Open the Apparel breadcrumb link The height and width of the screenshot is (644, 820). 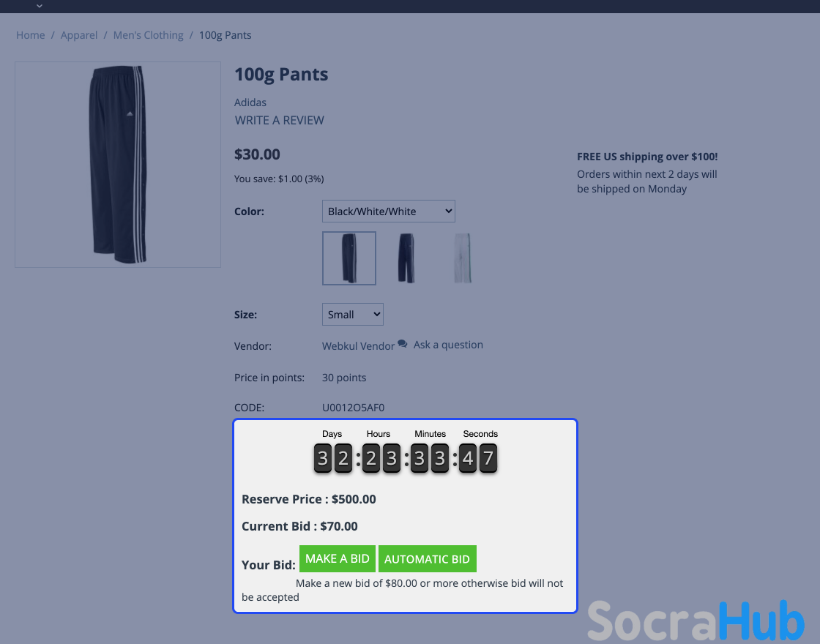coord(79,35)
